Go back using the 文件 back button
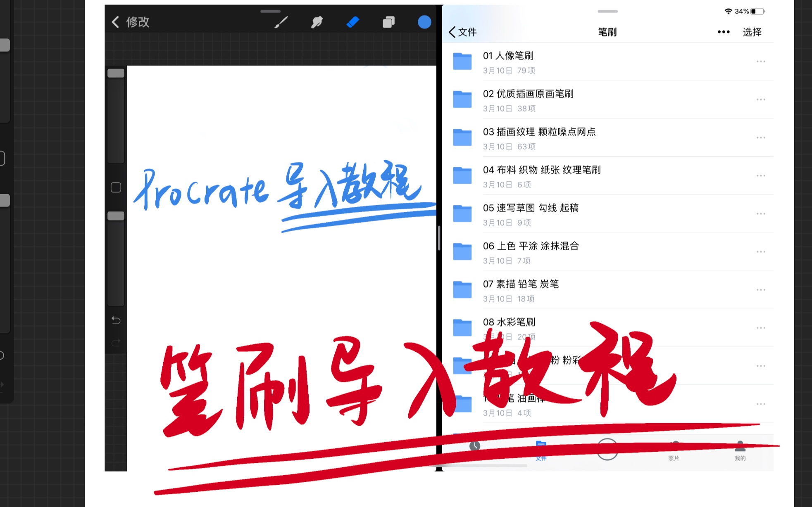This screenshot has width=812, height=507. coord(462,32)
